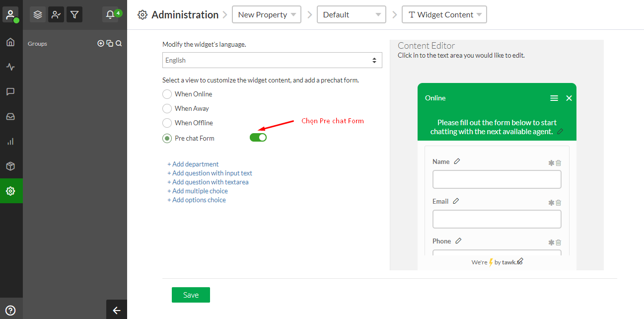644x319 pixels.
Task: Open the Administration gear icon in sidebar
Action: click(x=11, y=191)
